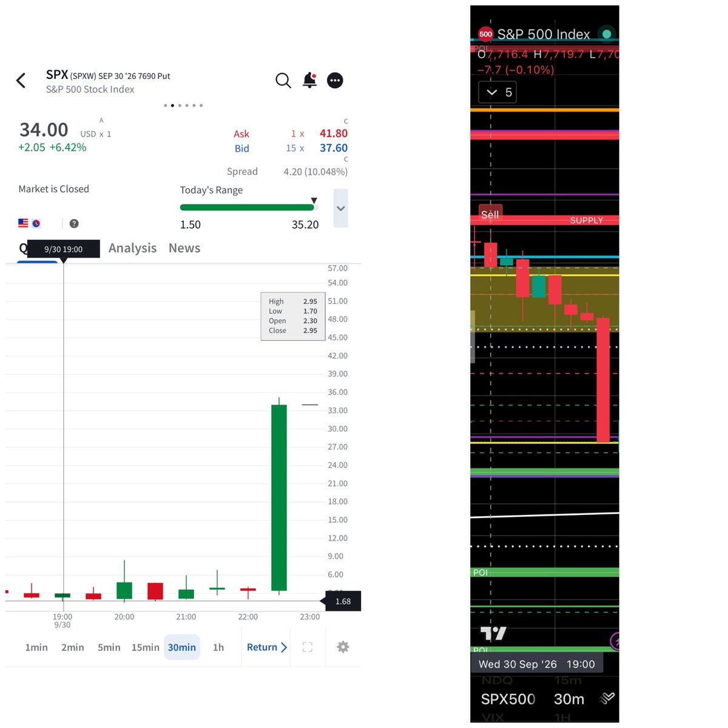Tap the TradingView logo on chart

[493, 634]
